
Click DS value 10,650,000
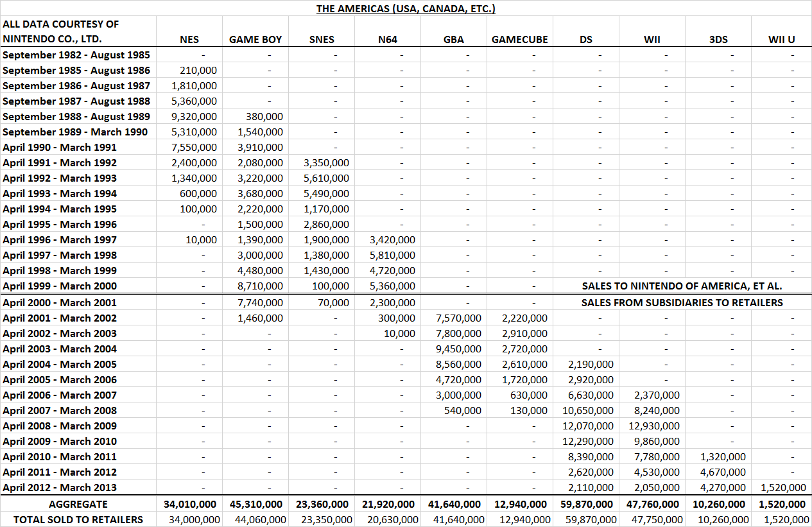(x=589, y=410)
